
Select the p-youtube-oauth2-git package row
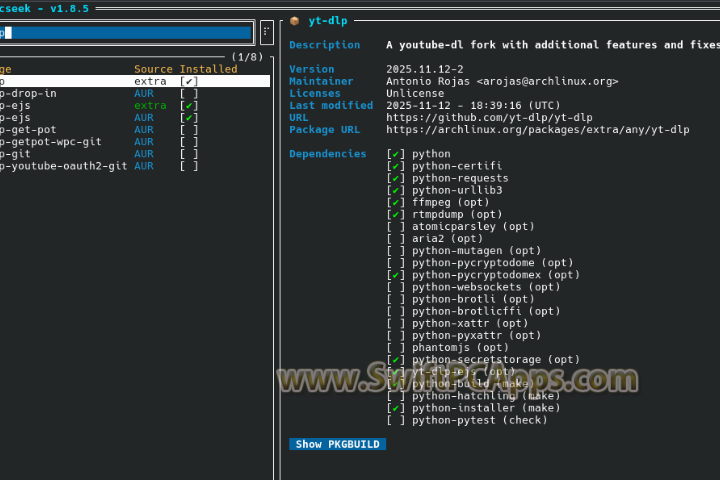pyautogui.click(x=135, y=166)
